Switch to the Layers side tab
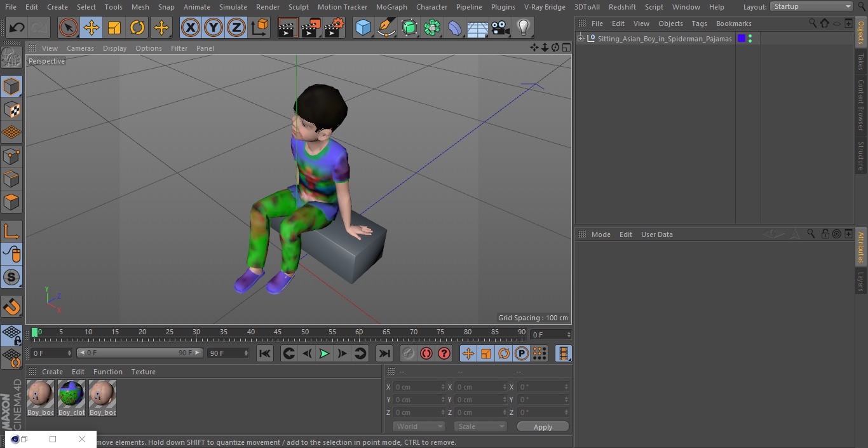868x448 pixels. pos(861,281)
